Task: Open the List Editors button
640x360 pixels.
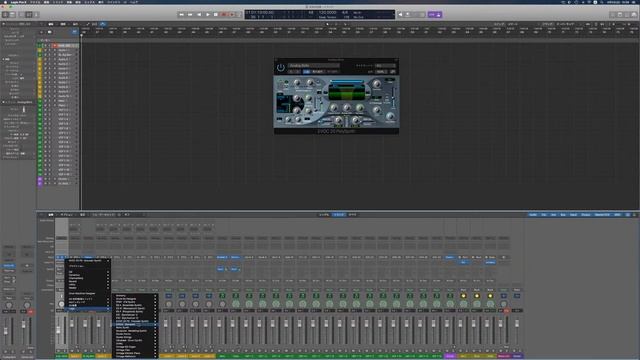Action: (x=613, y=15)
